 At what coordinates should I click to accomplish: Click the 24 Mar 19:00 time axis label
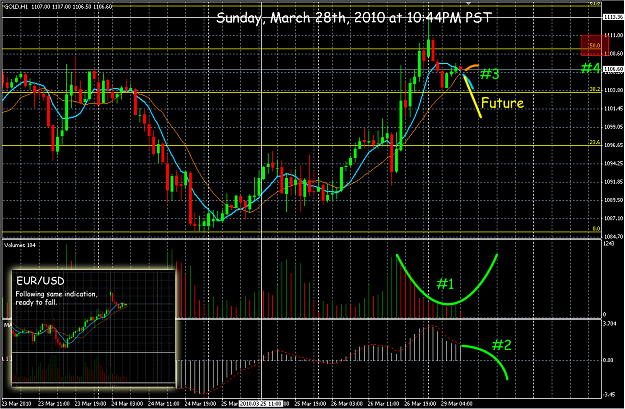click(200, 404)
